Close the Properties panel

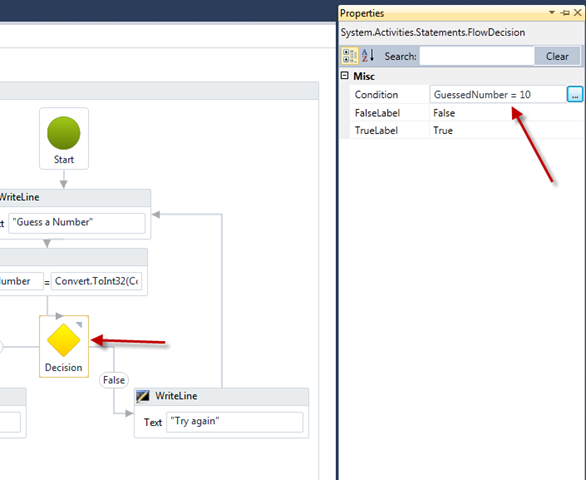pyautogui.click(x=578, y=13)
